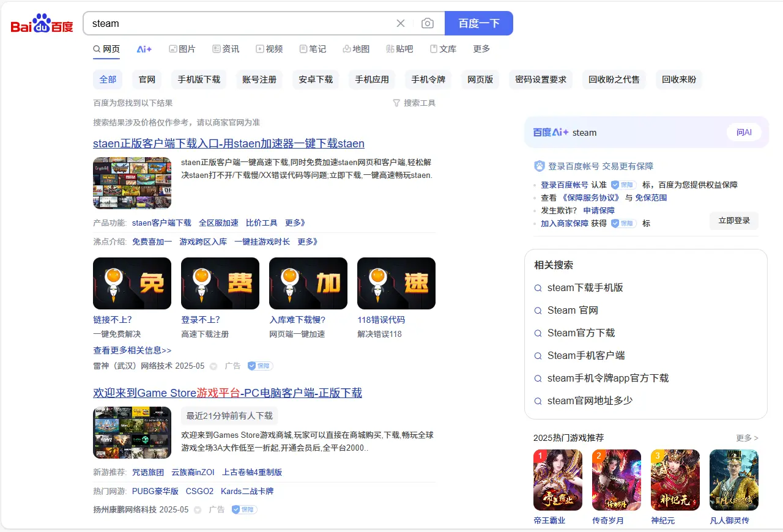Open the 贴吧 tab
Image resolution: width=783 pixels, height=532 pixels.
click(x=399, y=49)
